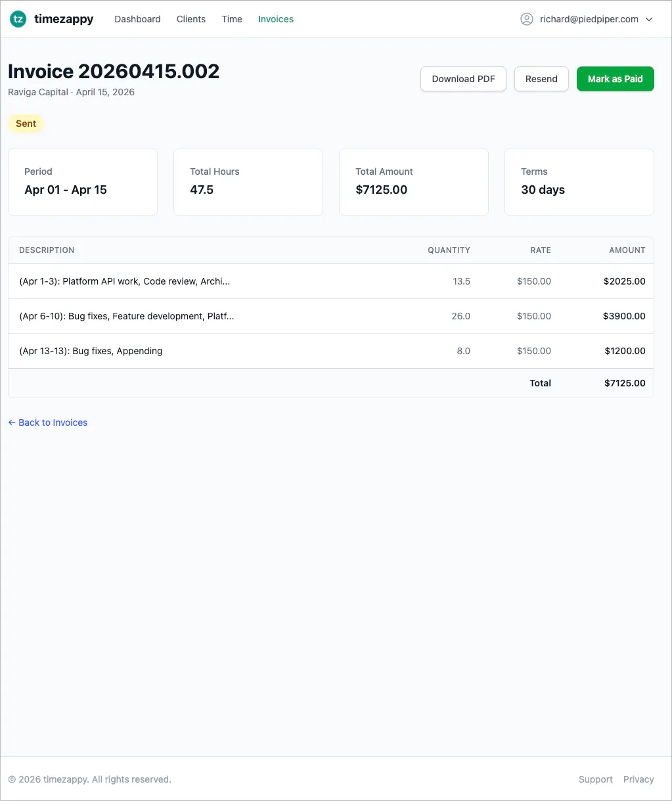The width and height of the screenshot is (672, 801).
Task: Click the Apr 1-3 Platform API work row
Action: [331, 281]
